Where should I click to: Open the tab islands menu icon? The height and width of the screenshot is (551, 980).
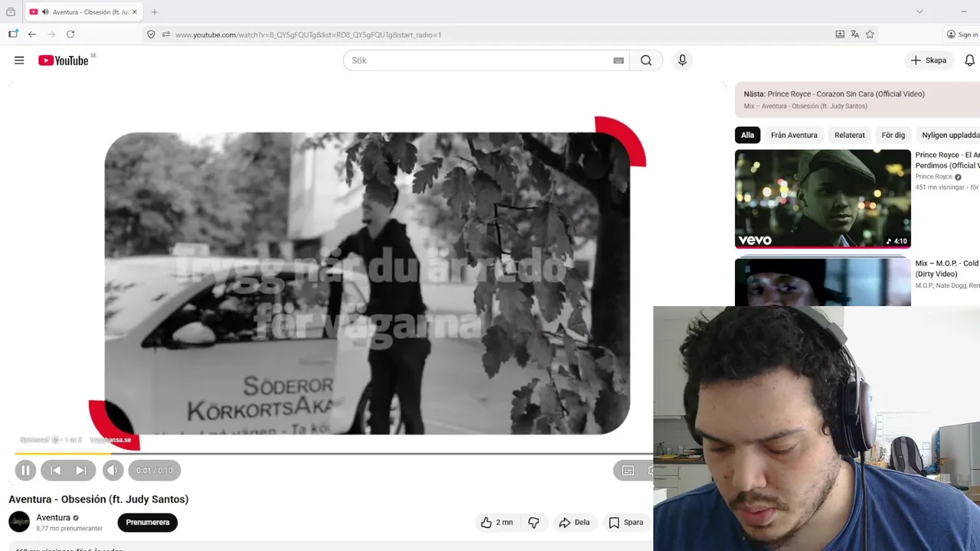coord(13,34)
